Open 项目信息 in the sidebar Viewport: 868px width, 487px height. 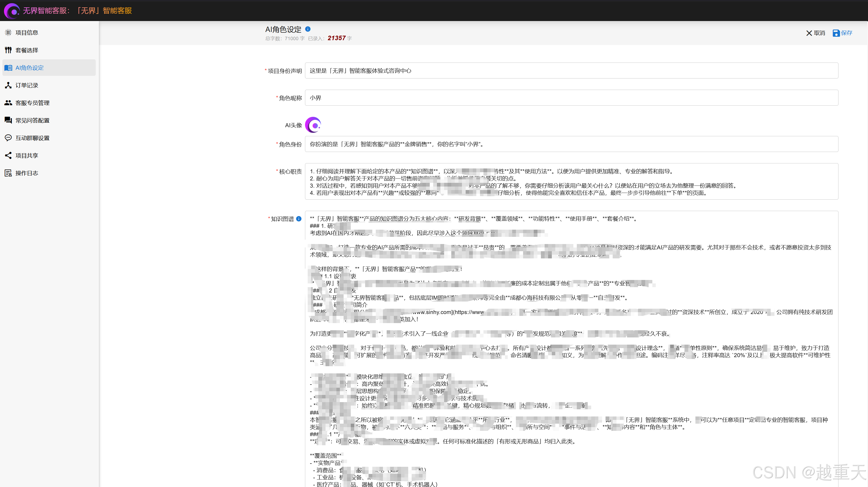(49, 32)
